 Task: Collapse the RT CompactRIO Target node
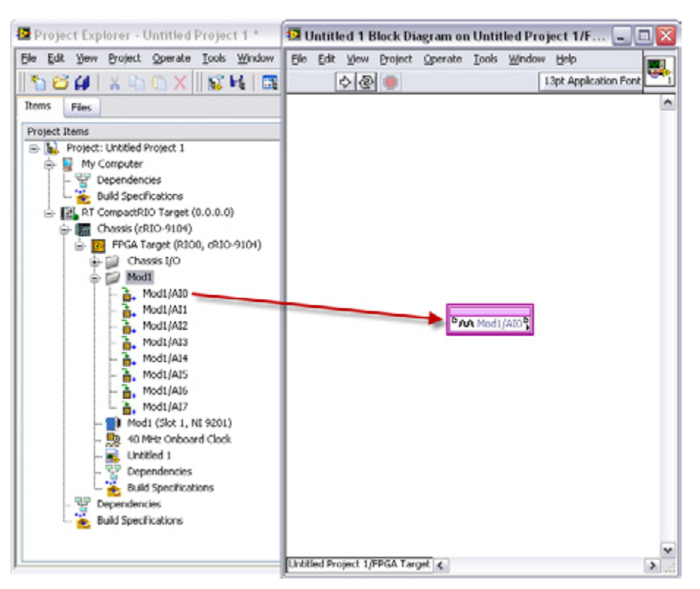[x=49, y=213]
